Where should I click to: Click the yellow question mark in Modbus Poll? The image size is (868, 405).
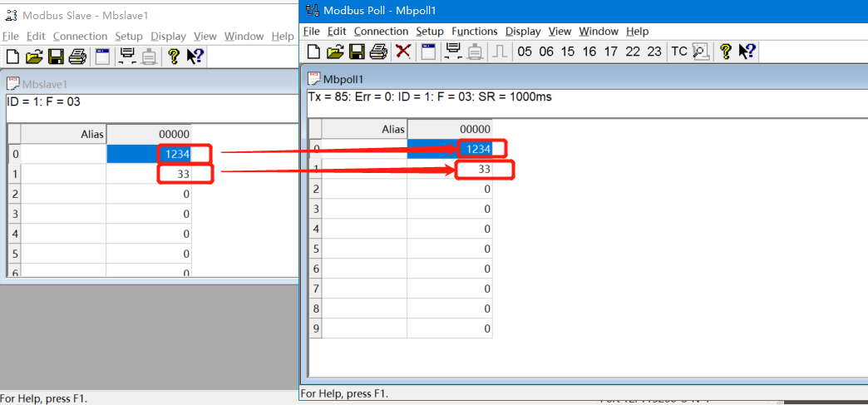tap(725, 52)
